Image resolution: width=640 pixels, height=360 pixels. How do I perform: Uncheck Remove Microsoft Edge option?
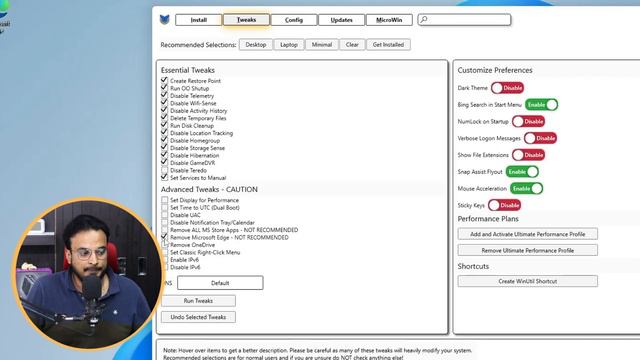(x=164, y=237)
